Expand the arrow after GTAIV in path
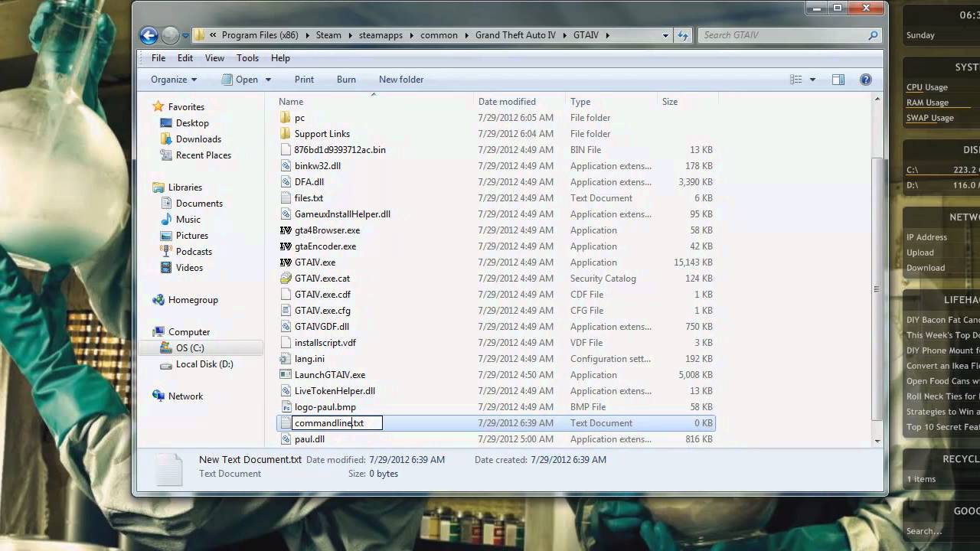Screen dimensions: 980x551 pos(608,35)
